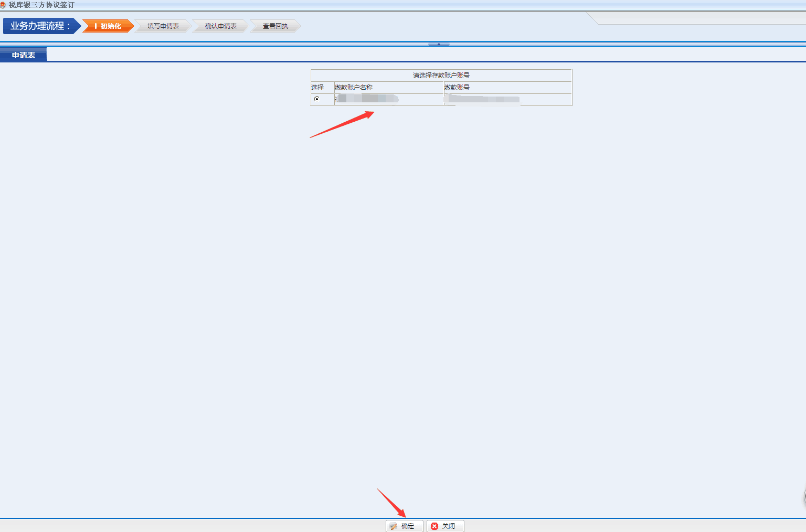Click the 请选择存款账户账号 table title

(x=441, y=76)
